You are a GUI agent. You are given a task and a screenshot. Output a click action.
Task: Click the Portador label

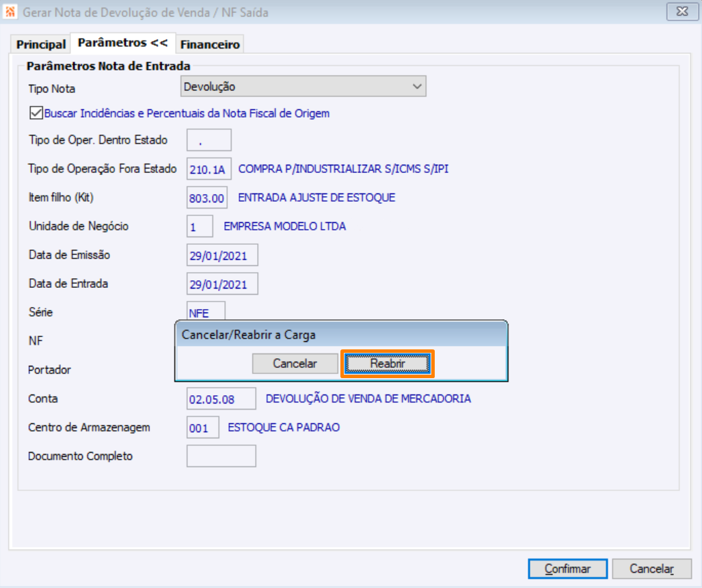(x=49, y=370)
